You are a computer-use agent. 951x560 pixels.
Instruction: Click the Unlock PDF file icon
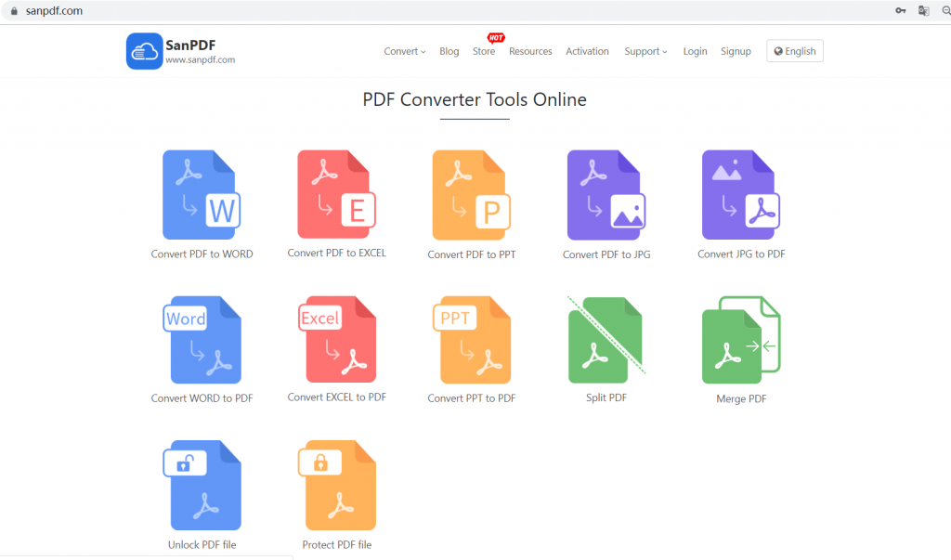[202, 485]
